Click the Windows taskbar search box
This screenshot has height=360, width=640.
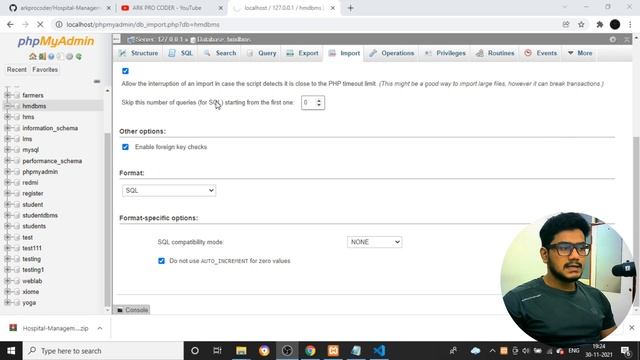103,351
